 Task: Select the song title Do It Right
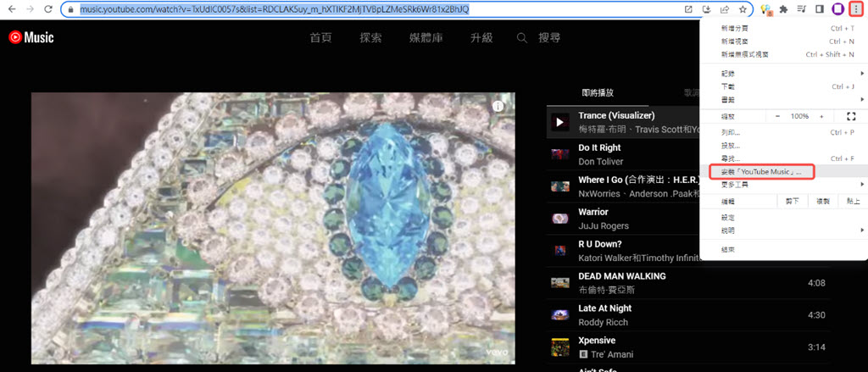point(599,147)
